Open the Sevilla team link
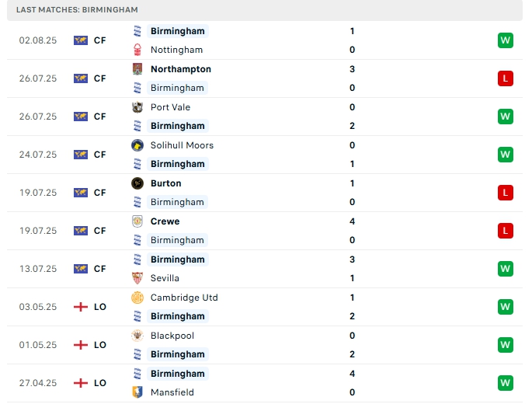 [x=165, y=278]
